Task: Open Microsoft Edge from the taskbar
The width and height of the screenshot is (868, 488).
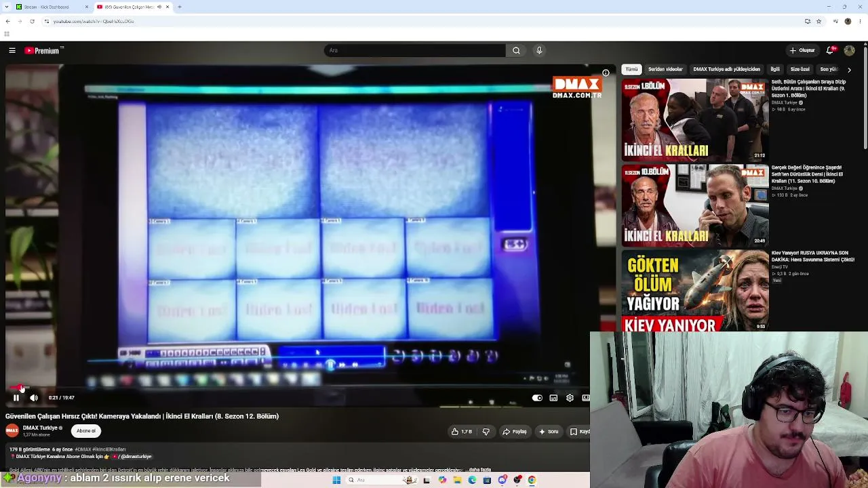Action: click(472, 480)
